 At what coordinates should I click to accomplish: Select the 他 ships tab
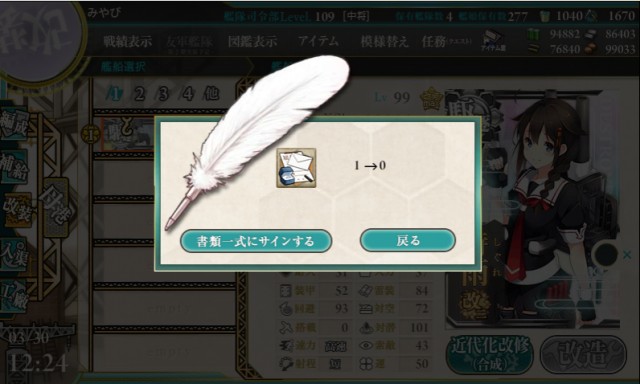pos(211,94)
